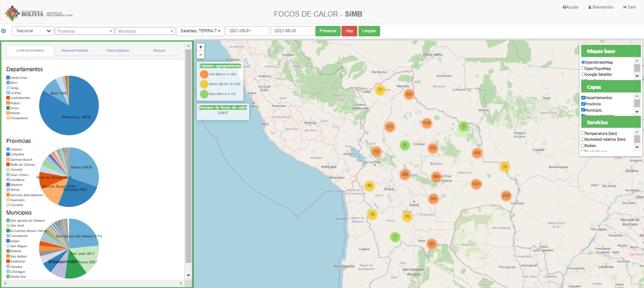This screenshot has height=288, width=644.
Task: Zoom out on the map
Action: point(200,55)
